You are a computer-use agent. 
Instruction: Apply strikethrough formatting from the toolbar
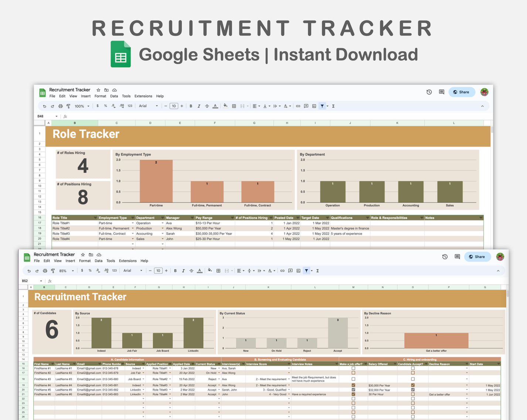(191, 270)
